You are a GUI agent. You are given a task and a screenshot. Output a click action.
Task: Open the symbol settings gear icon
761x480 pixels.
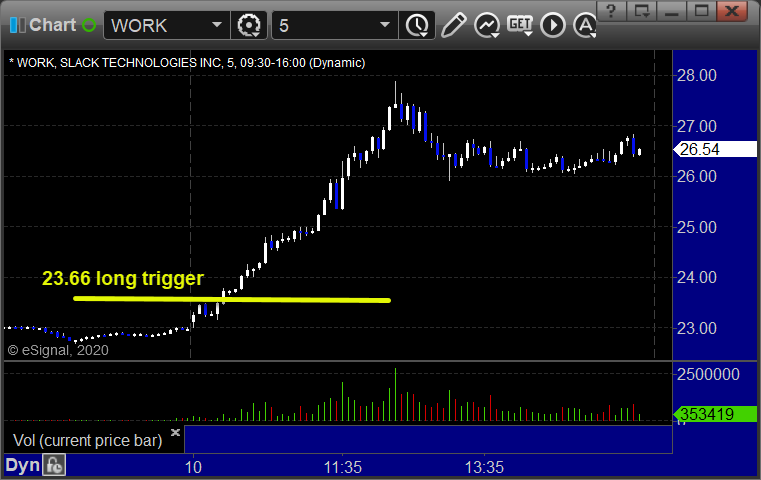[248, 25]
